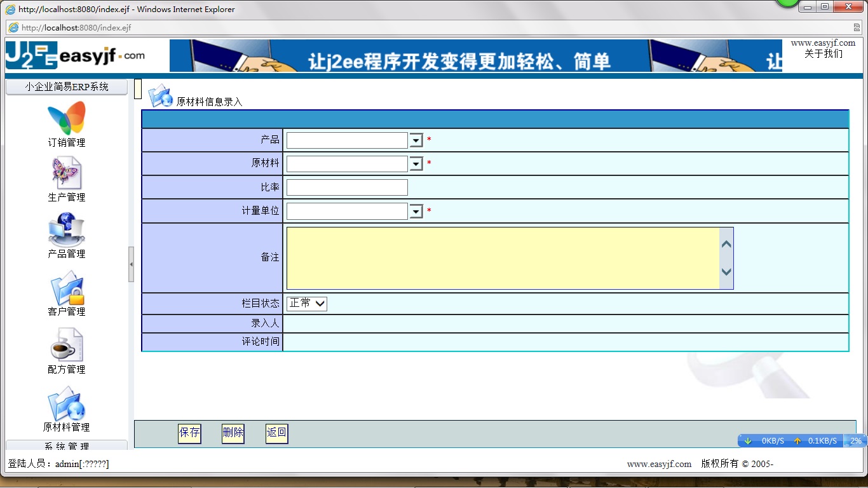Click inside the 比率 input field
Image resolution: width=868 pixels, height=488 pixels.
pos(347,187)
